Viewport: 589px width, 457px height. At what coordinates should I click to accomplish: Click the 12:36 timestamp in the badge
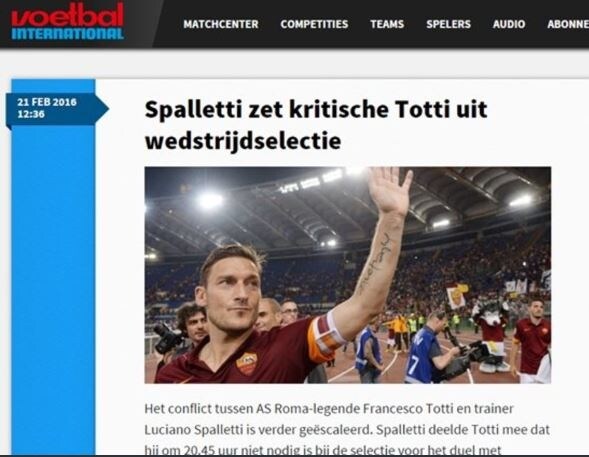(31, 114)
